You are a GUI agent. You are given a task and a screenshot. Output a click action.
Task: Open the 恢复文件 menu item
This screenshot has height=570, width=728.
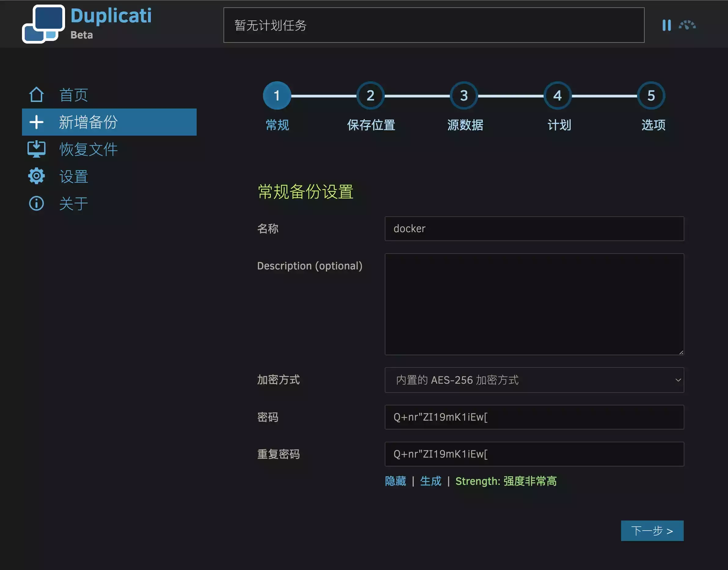coord(89,149)
